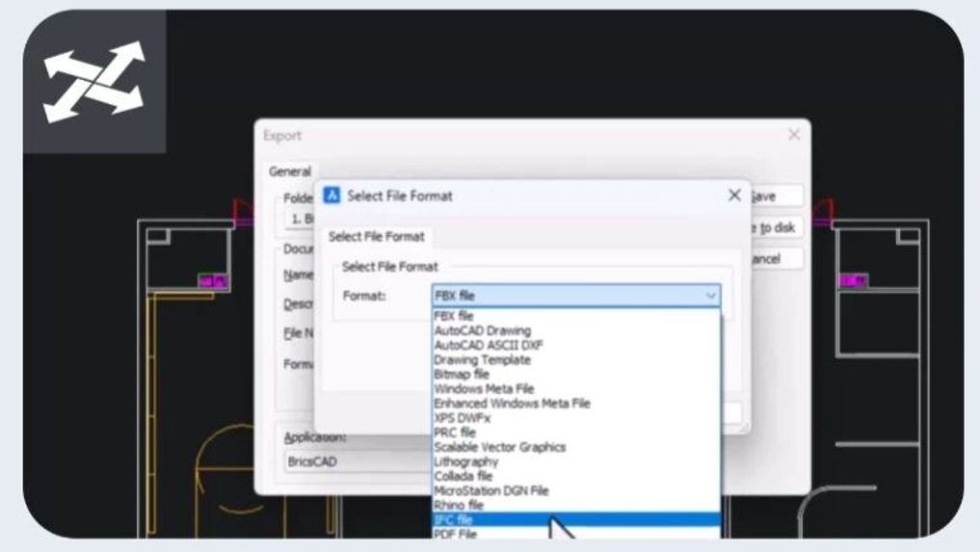Select XPS DWFx format

(575, 417)
